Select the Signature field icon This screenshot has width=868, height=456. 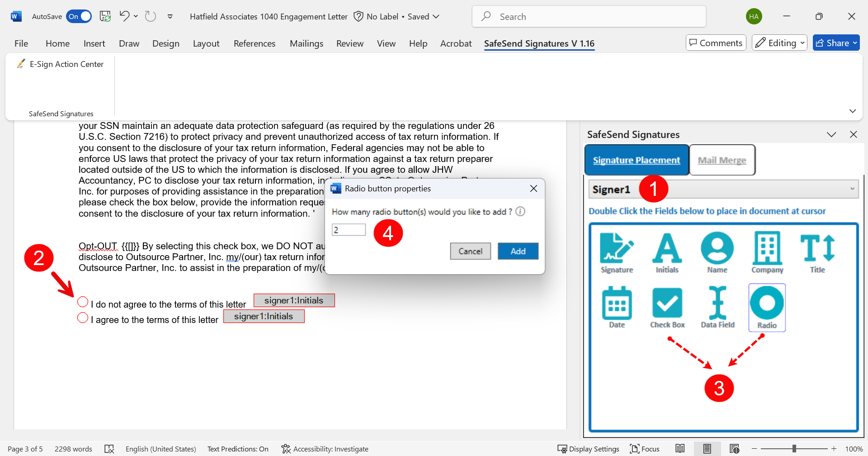click(x=617, y=252)
